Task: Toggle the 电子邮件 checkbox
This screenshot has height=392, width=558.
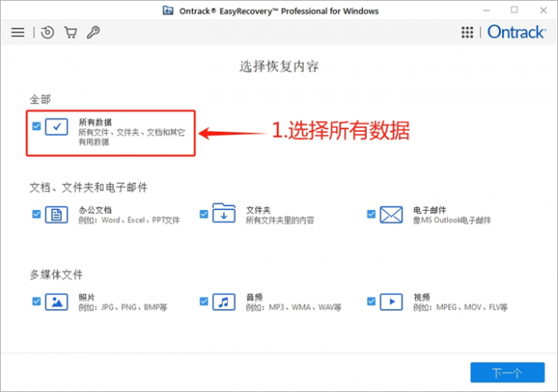Action: point(371,214)
